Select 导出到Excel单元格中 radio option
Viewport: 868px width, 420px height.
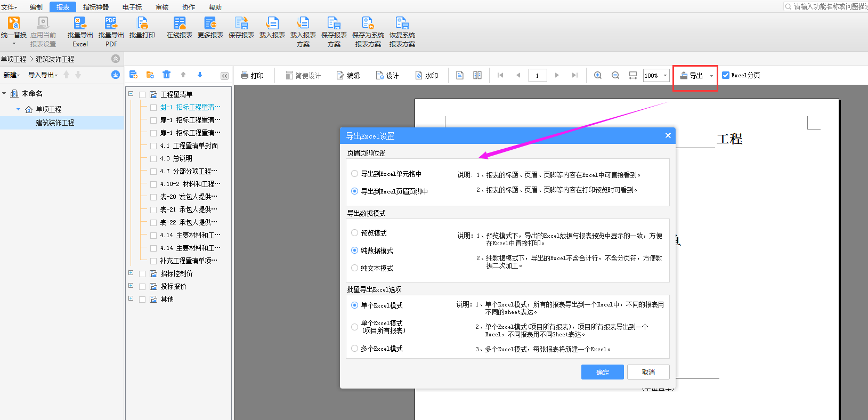(x=354, y=174)
